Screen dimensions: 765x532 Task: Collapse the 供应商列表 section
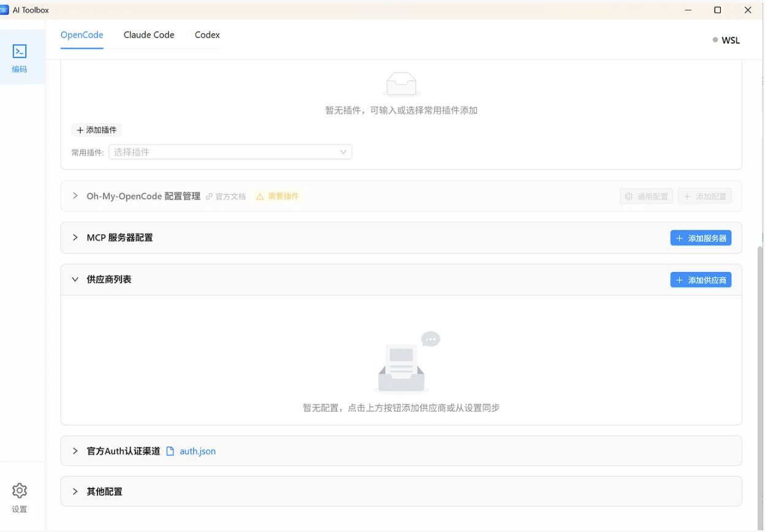pyautogui.click(x=75, y=279)
